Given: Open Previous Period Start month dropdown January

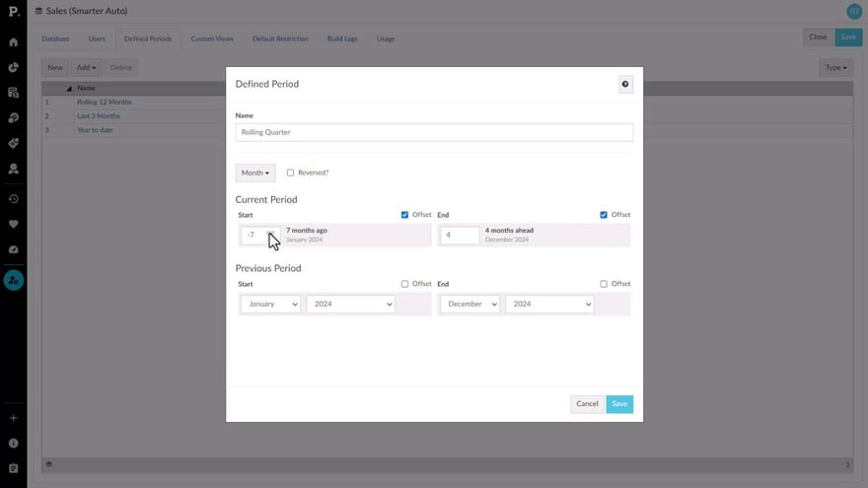Looking at the screenshot, I should (x=270, y=304).
